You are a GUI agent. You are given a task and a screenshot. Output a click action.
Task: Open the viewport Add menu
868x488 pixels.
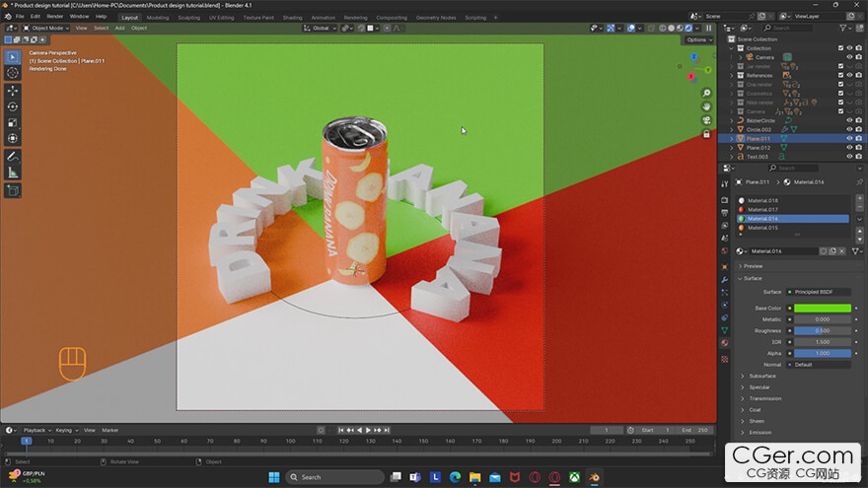pos(119,28)
